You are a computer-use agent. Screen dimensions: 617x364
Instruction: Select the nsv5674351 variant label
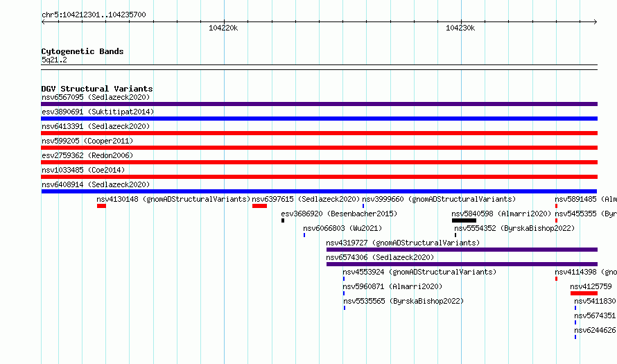595,315
